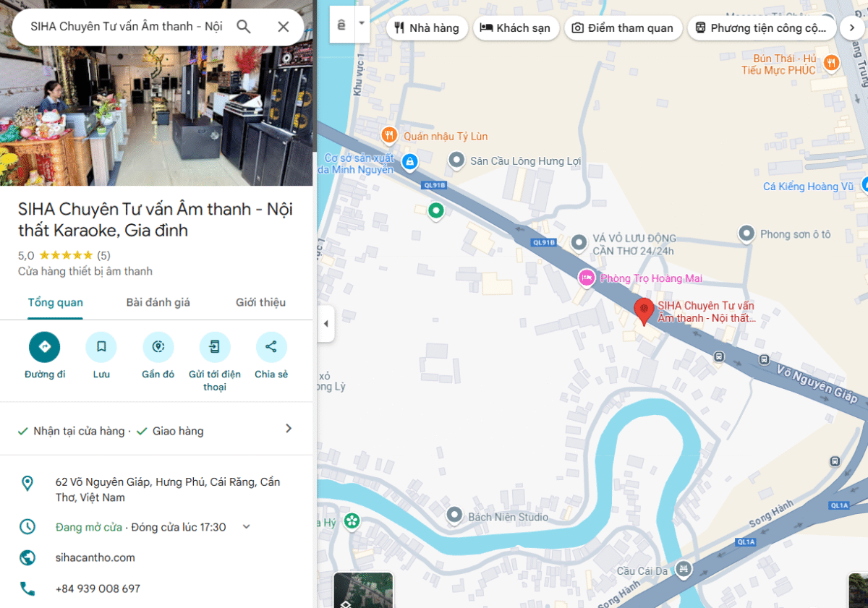
Task: Expand the opening hours dropdown arrow
Action: [x=246, y=527]
